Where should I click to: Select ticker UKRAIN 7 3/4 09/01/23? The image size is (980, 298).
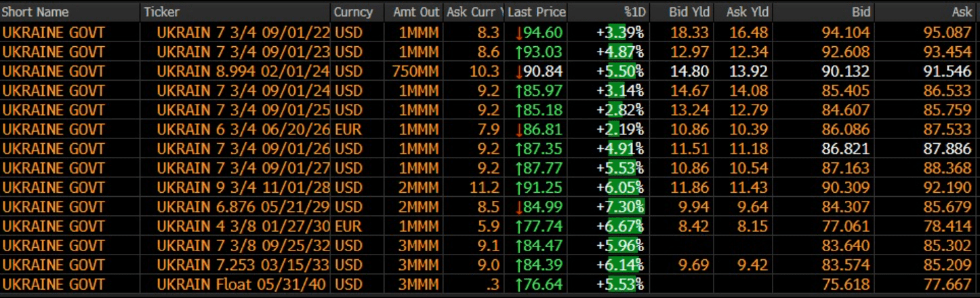coord(243,52)
